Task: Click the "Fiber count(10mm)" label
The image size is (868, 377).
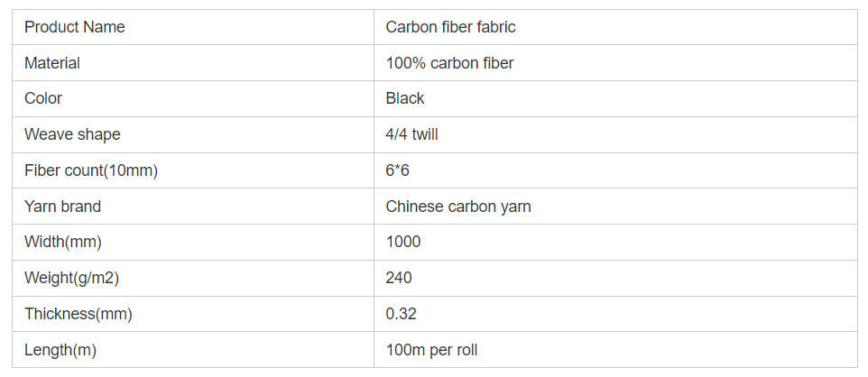Action: click(91, 170)
